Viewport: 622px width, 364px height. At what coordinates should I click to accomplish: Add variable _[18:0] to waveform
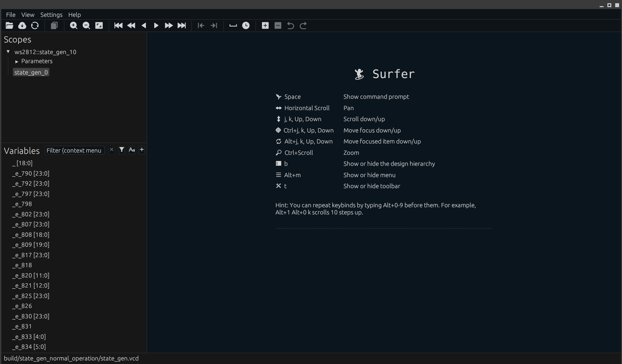coord(22,163)
